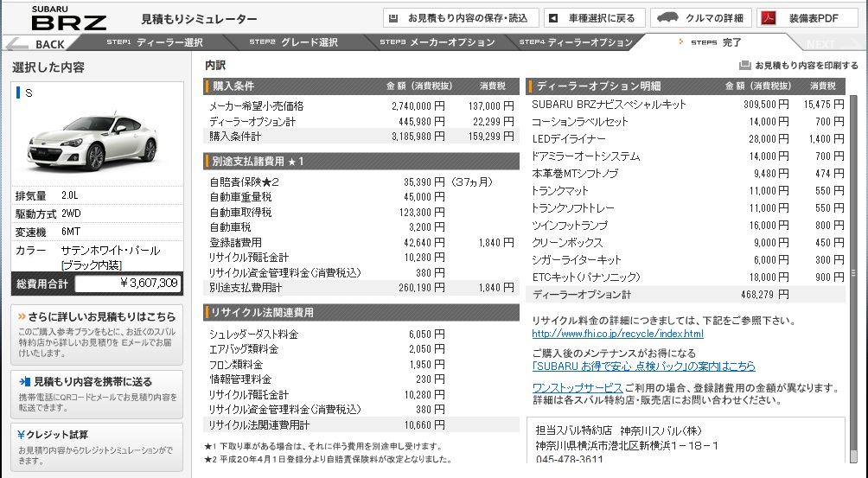Click the 購入条件 section header
The width and height of the screenshot is (868, 478).
(361, 86)
